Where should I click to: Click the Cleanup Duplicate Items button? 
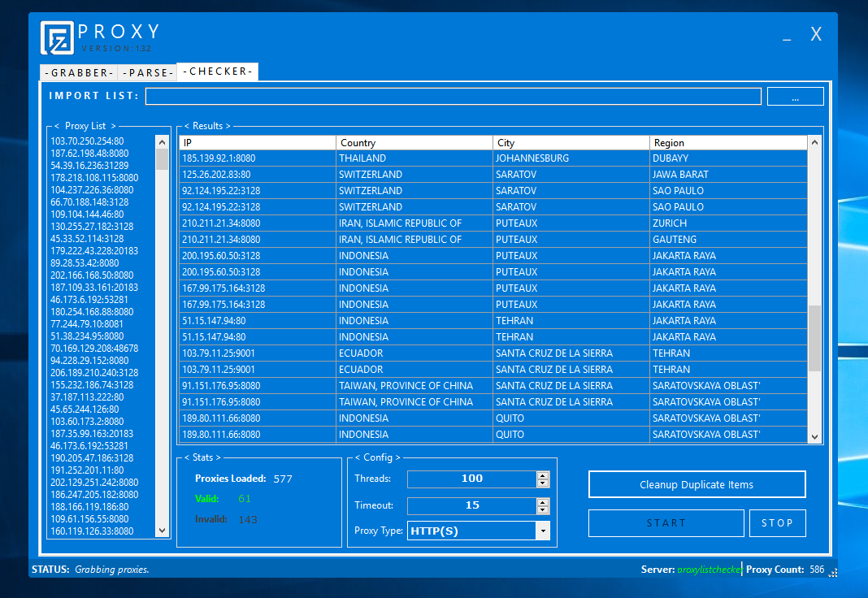point(697,484)
